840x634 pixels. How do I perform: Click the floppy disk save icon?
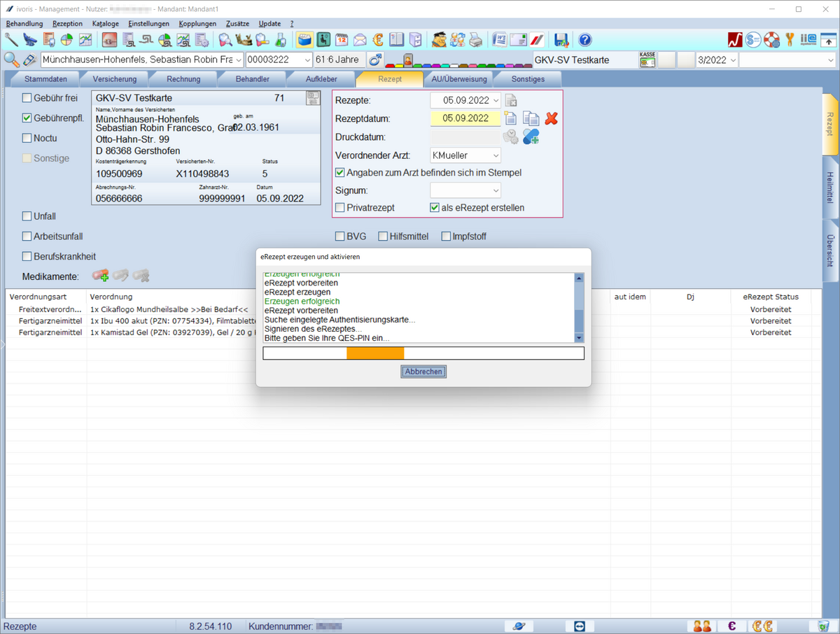561,40
